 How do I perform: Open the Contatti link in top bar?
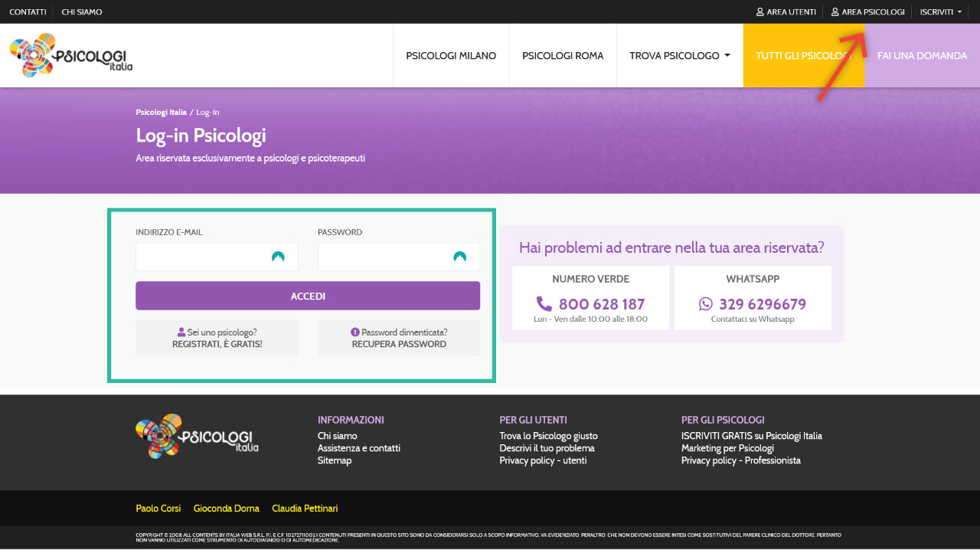click(x=28, y=12)
